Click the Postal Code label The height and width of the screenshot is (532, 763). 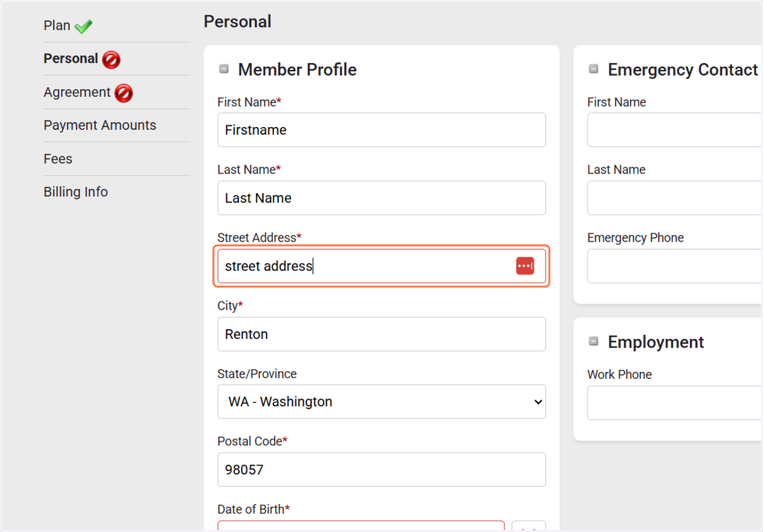pos(252,441)
